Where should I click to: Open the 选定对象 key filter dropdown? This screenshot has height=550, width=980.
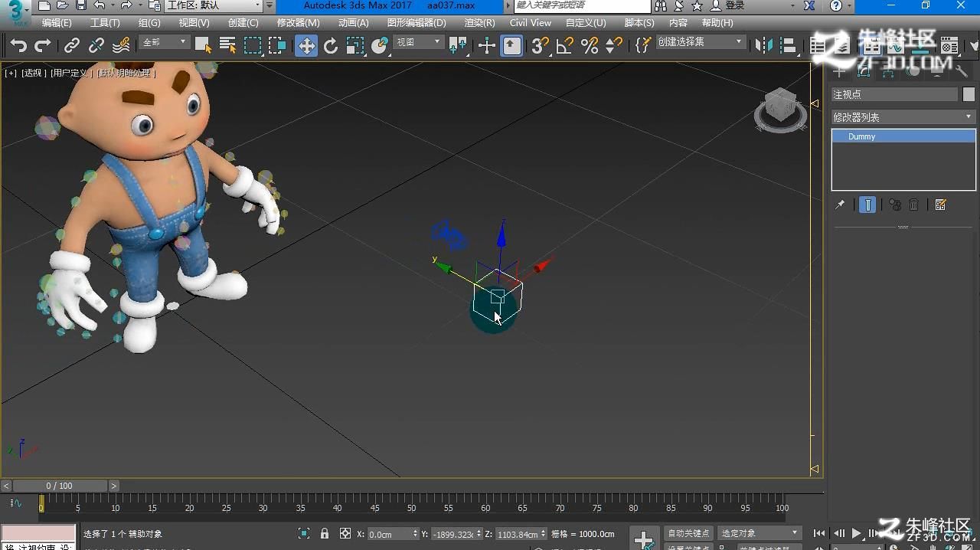coord(759,533)
